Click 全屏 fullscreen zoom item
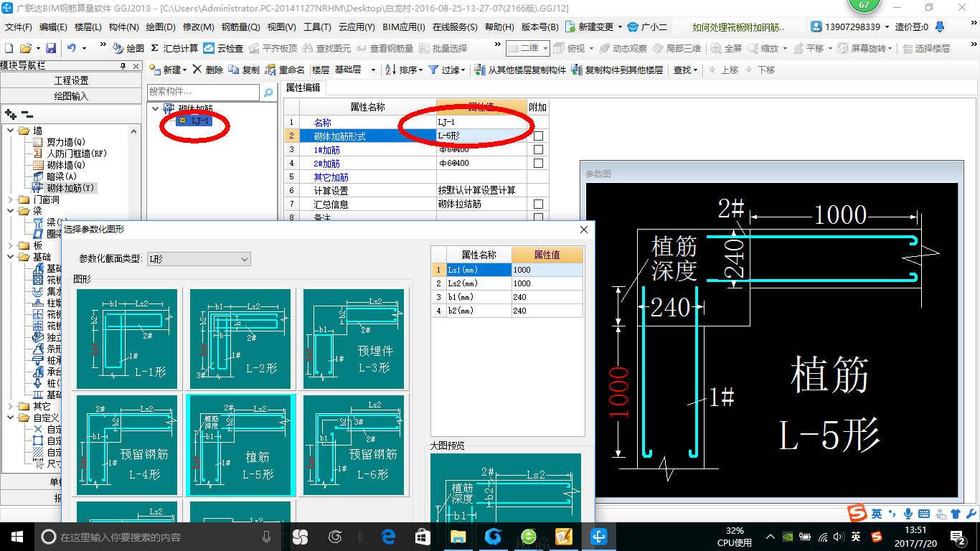This screenshot has width=980, height=551. click(727, 48)
